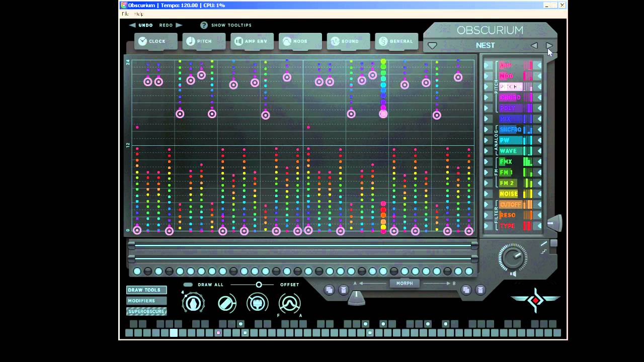This screenshot has height=362, width=644.
Task: Open the General tab
Action: [396, 41]
